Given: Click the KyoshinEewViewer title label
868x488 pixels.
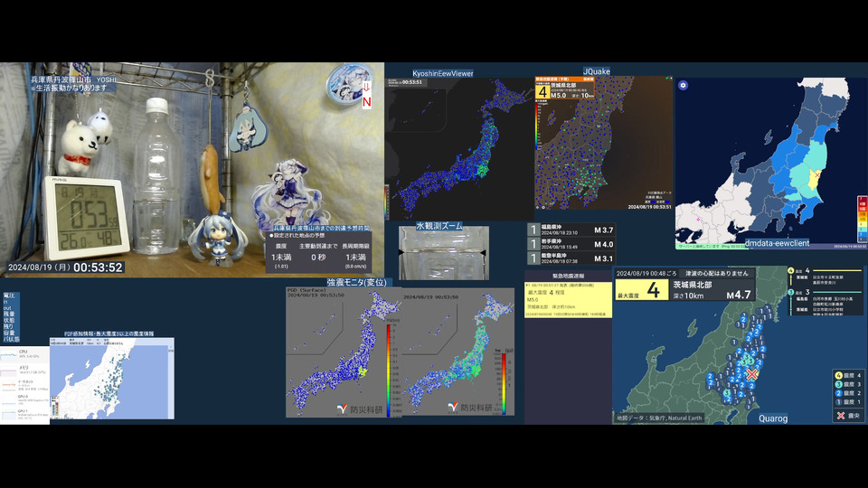Looking at the screenshot, I should point(443,73).
